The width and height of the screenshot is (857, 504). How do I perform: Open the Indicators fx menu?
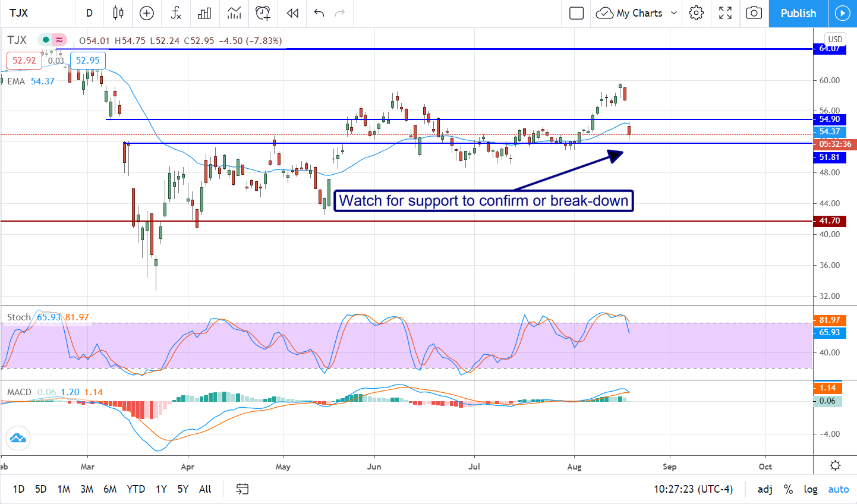[x=176, y=13]
